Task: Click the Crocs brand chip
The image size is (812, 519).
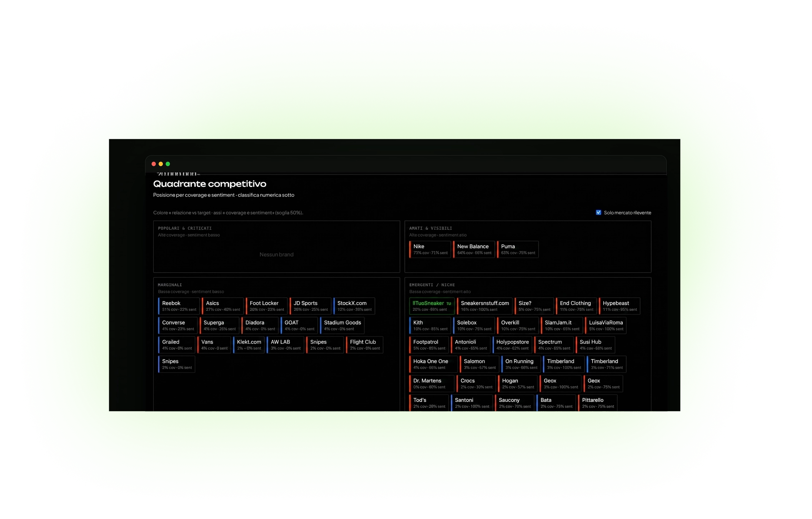Action: [x=476, y=383]
